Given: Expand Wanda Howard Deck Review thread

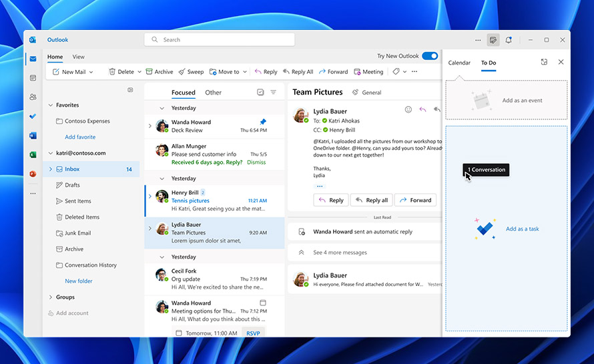Looking at the screenshot, I should 150,126.
